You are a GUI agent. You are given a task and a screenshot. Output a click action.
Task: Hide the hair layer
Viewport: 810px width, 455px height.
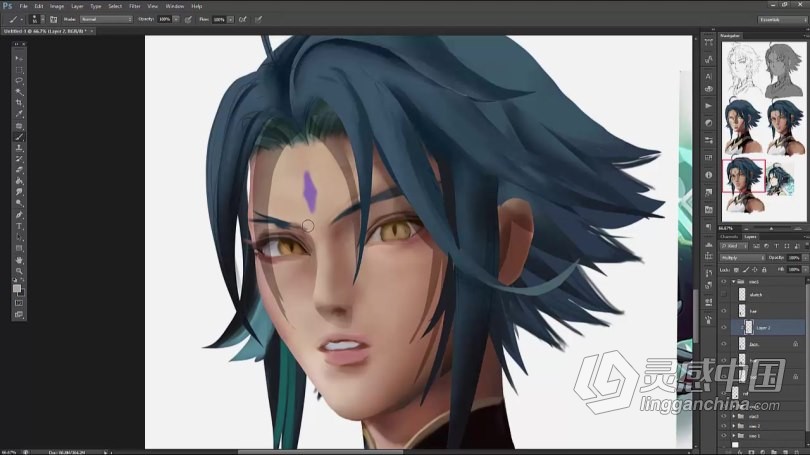[724, 311]
